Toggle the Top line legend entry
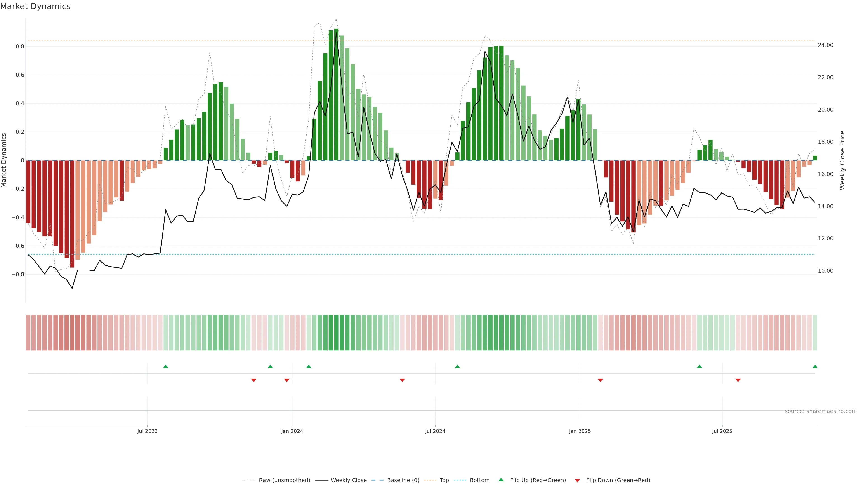 [x=444, y=480]
